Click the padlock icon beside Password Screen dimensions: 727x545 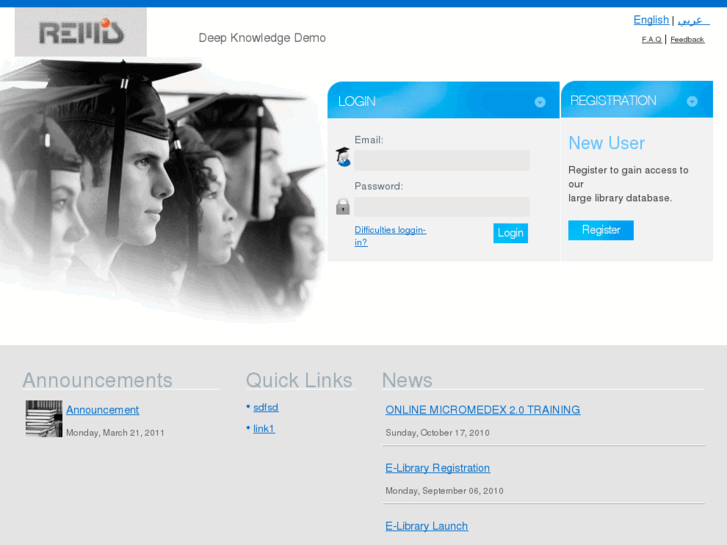click(343, 206)
